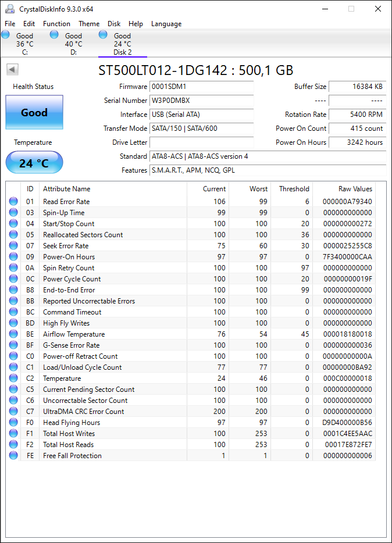Click the Firmware field 0001SDM1

coord(202,87)
